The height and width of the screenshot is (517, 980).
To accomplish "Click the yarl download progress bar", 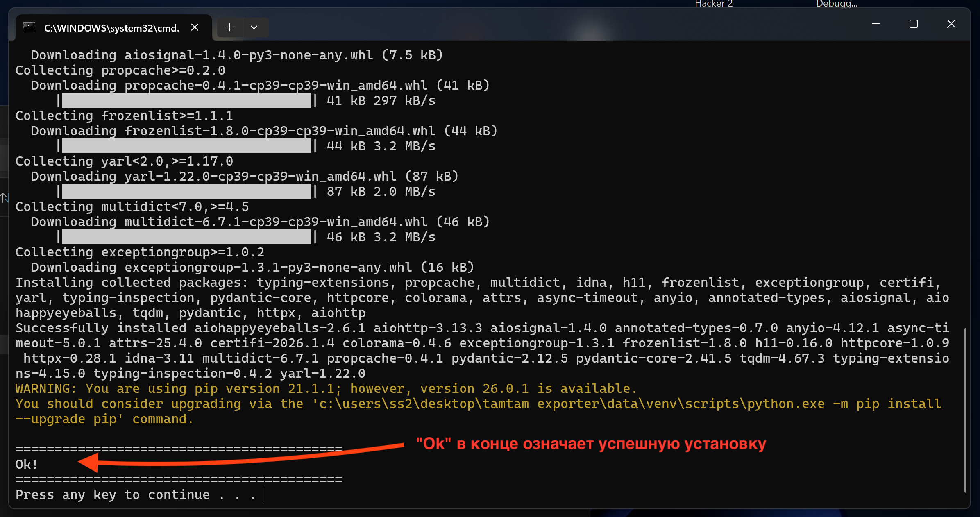I will pos(186,191).
